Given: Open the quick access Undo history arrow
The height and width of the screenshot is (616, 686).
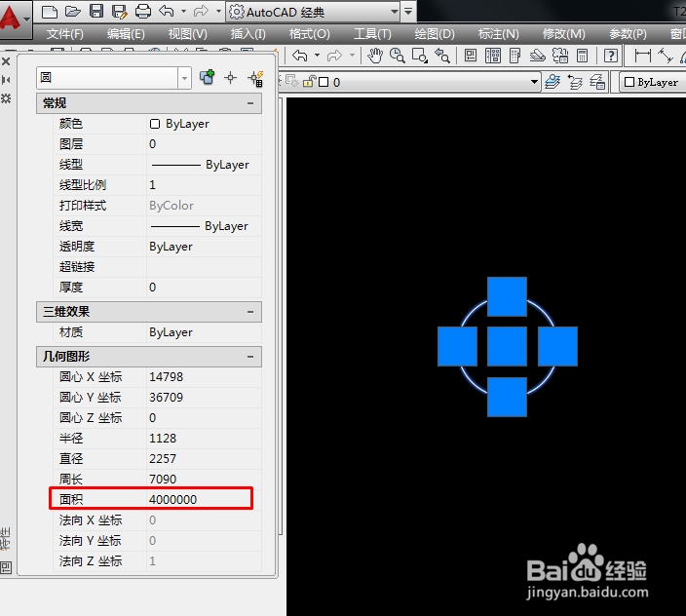Looking at the screenshot, I should (x=184, y=12).
